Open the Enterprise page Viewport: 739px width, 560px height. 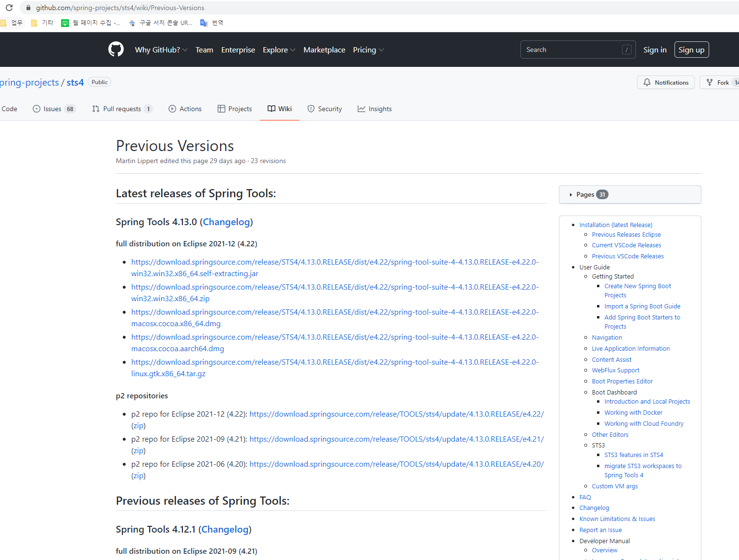click(x=238, y=50)
